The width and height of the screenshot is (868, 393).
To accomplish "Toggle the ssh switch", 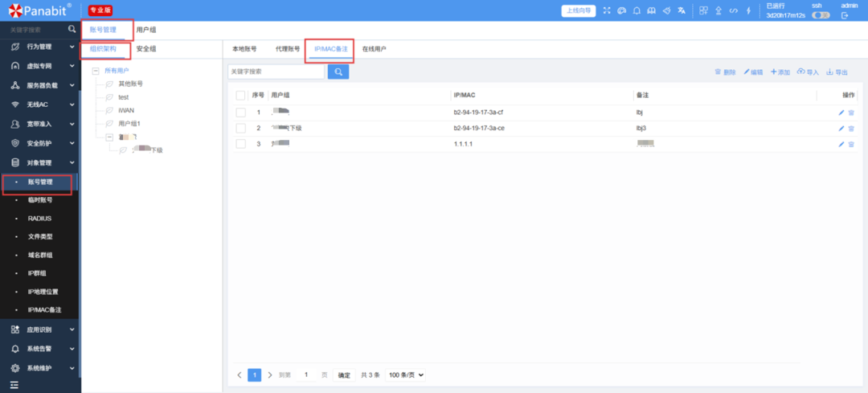I will coord(821,15).
